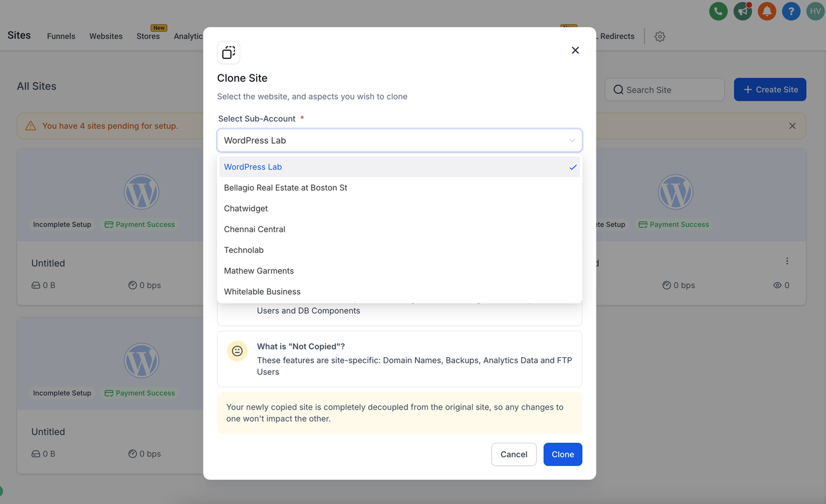This screenshot has height=504, width=826.
Task: Click the All Sites heading
Action: click(x=37, y=86)
